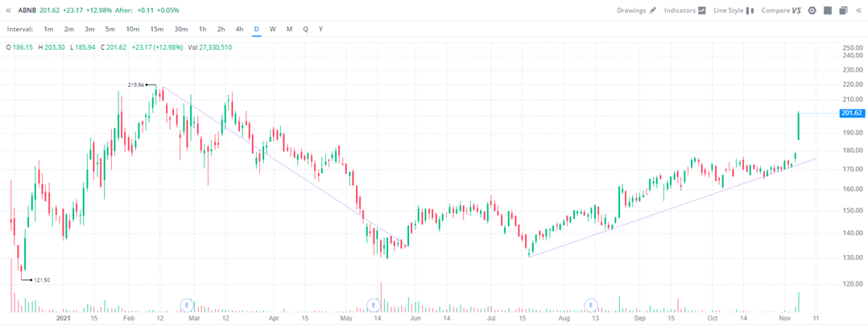
Task: Collapse right panel with double chevron
Action: pyautogui.click(x=858, y=10)
